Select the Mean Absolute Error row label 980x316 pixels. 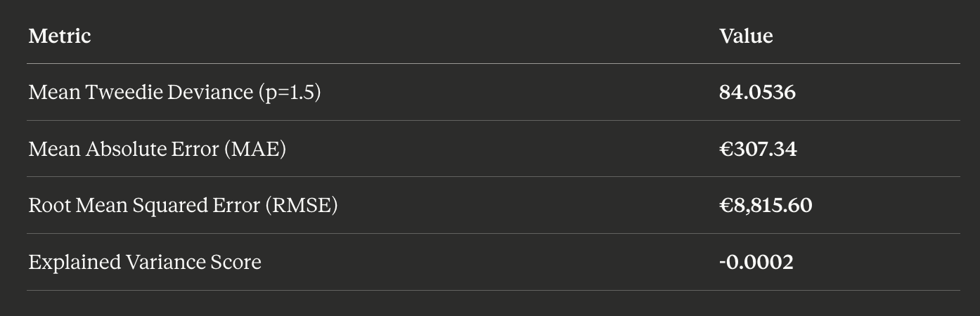(x=157, y=149)
